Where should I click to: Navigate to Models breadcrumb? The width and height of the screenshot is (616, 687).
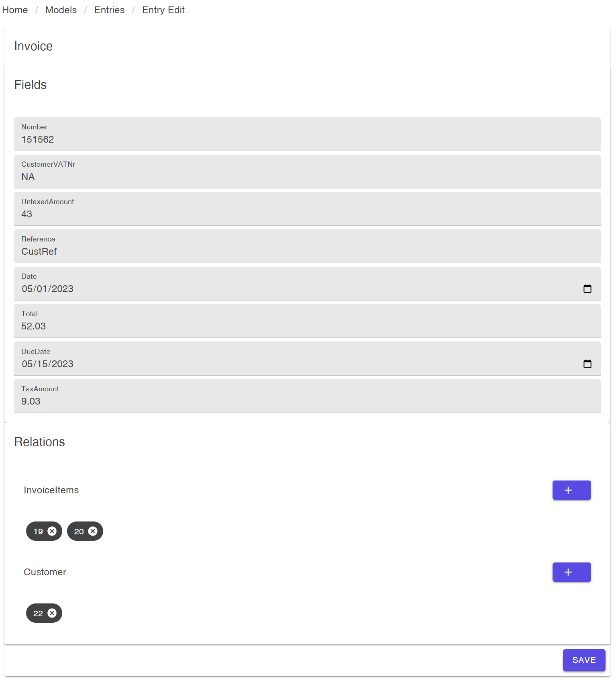click(61, 10)
